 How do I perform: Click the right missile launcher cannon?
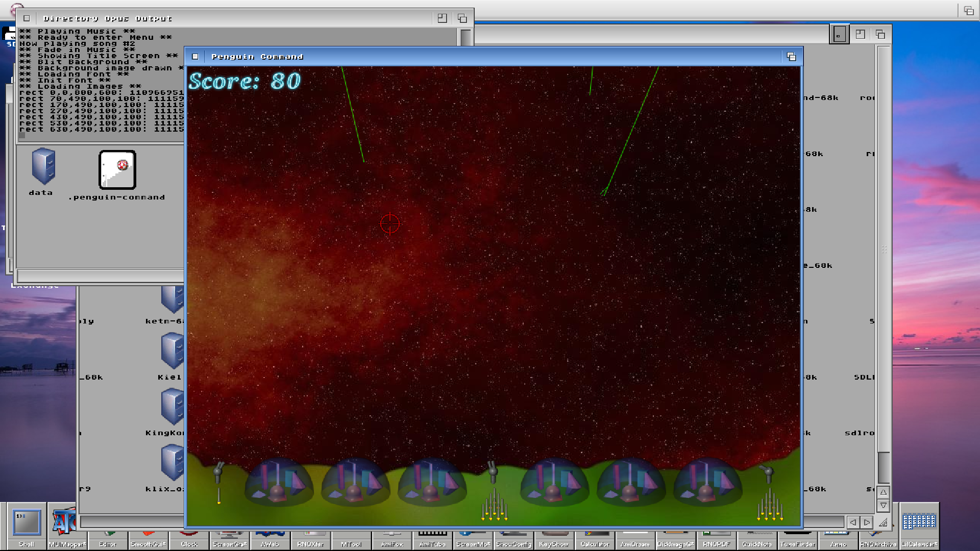click(767, 472)
